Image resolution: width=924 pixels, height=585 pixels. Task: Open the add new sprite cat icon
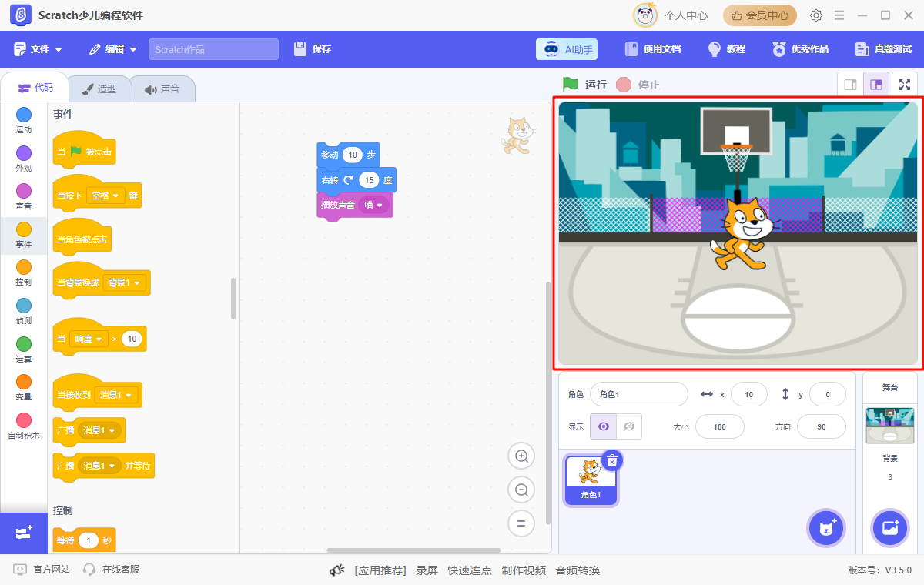(x=825, y=528)
